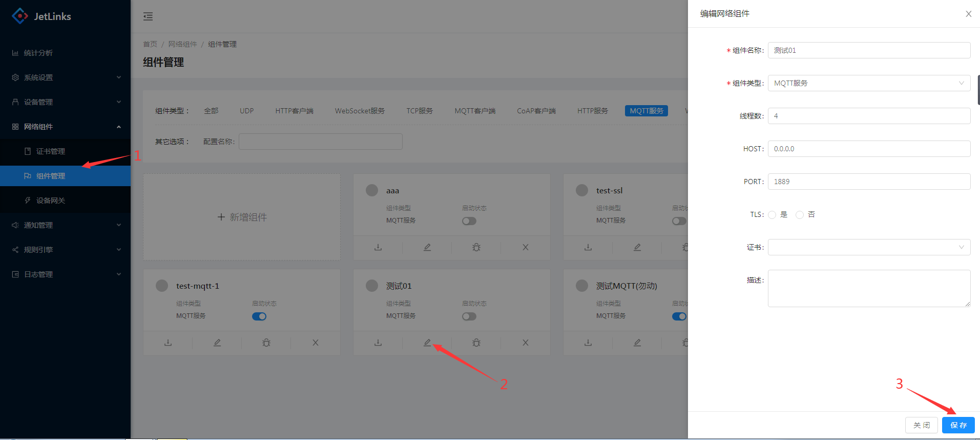Click the download icon on test-mqtt-1 card
980x440 pixels.
coord(168,343)
